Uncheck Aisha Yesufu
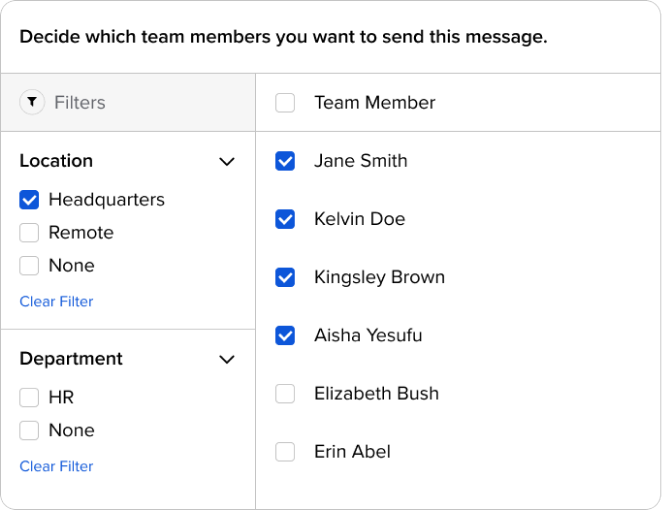662x510 pixels. click(285, 335)
